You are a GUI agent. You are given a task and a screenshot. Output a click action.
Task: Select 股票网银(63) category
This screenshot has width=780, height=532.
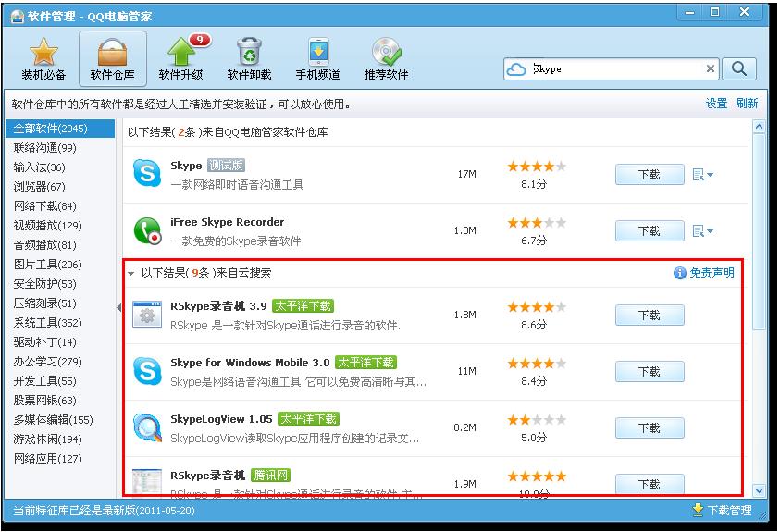point(44,401)
